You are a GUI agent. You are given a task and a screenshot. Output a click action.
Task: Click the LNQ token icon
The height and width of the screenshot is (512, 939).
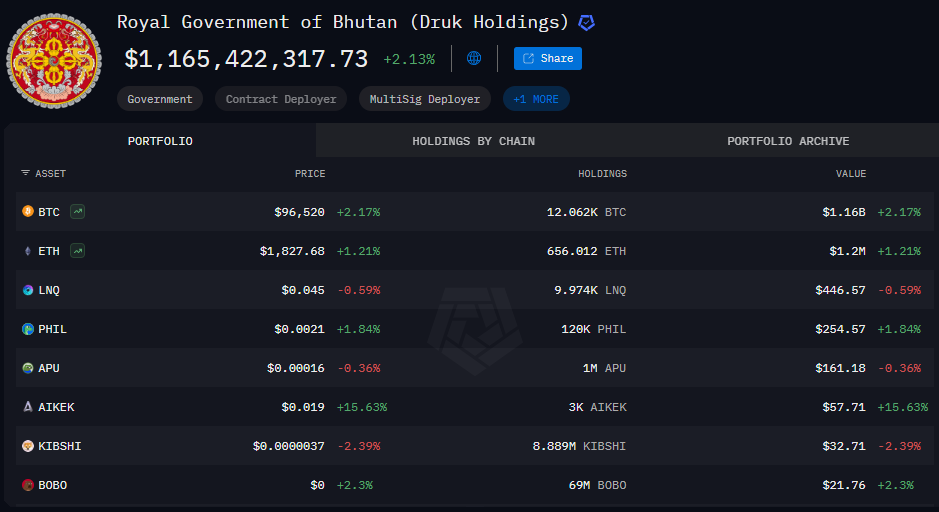coord(28,290)
